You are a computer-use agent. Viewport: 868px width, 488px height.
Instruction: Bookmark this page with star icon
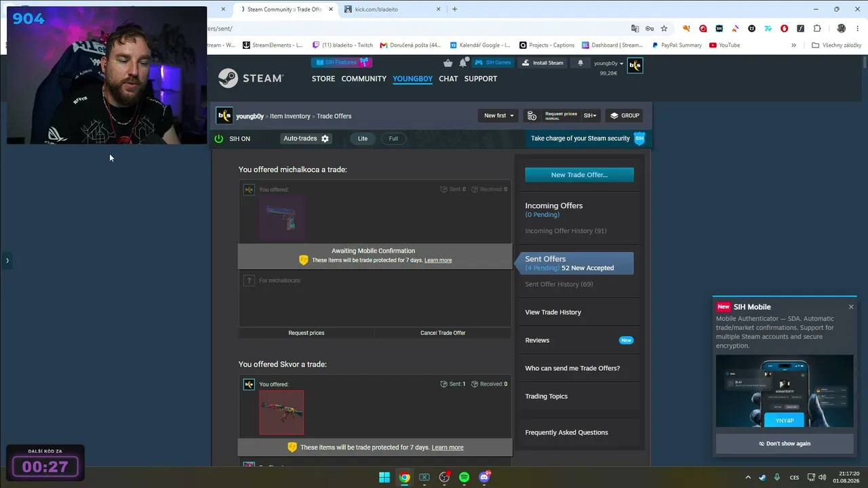(664, 28)
